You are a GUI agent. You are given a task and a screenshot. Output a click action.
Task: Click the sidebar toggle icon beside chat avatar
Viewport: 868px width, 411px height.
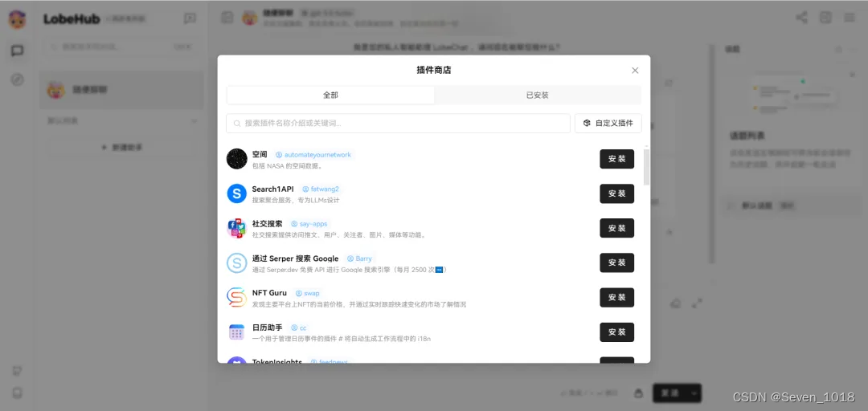pos(227,18)
